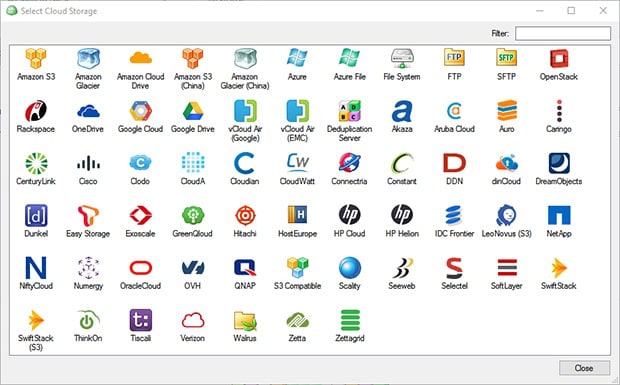Image resolution: width=620 pixels, height=385 pixels.
Task: Choose the OneDrive icon
Action: tap(88, 111)
